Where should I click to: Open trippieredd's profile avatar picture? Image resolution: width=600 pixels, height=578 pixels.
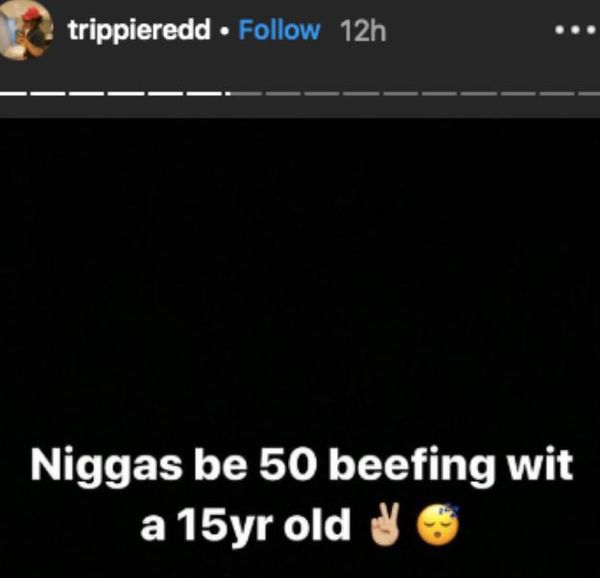[24, 30]
